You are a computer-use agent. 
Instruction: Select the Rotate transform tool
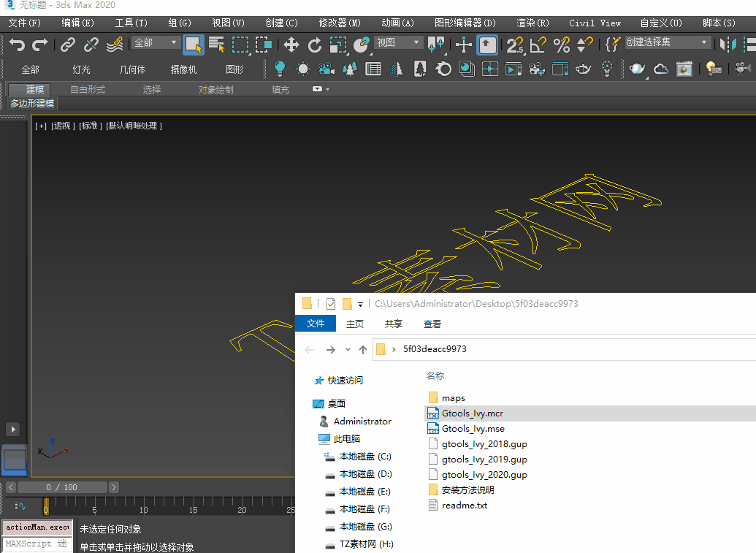pyautogui.click(x=315, y=45)
